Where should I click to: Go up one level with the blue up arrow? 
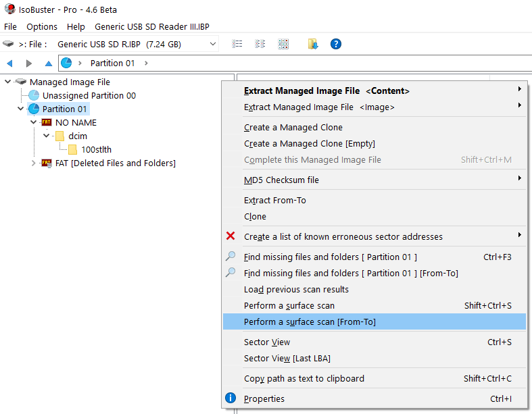[49, 63]
